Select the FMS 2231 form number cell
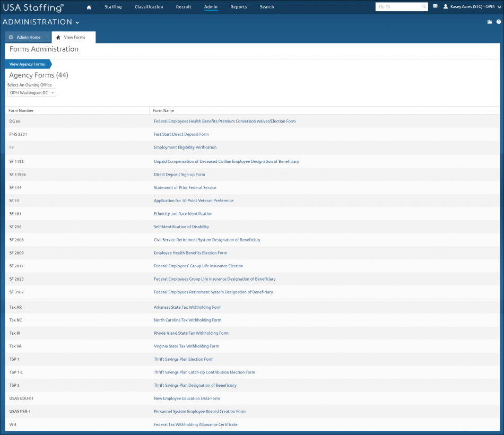The height and width of the screenshot is (435, 504). [x=18, y=134]
